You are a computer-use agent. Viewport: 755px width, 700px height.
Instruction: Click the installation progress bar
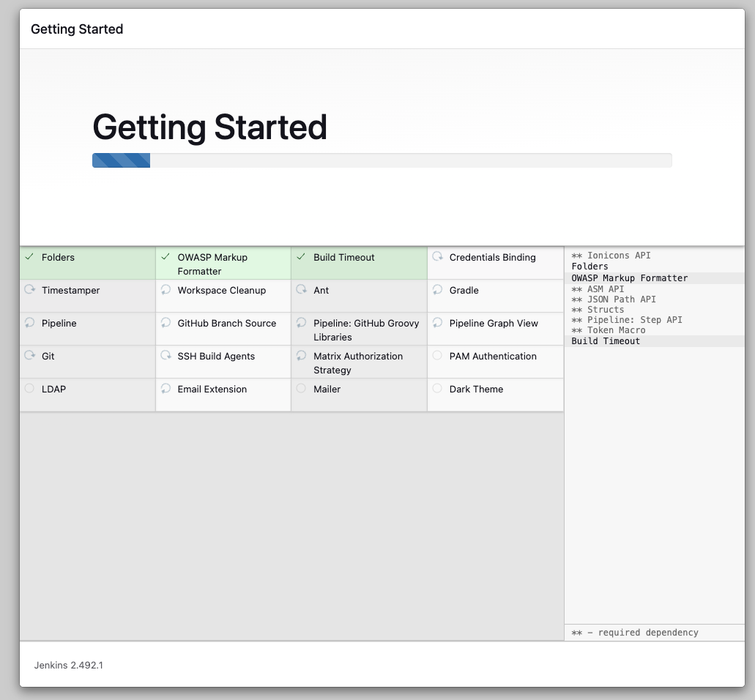[382, 160]
